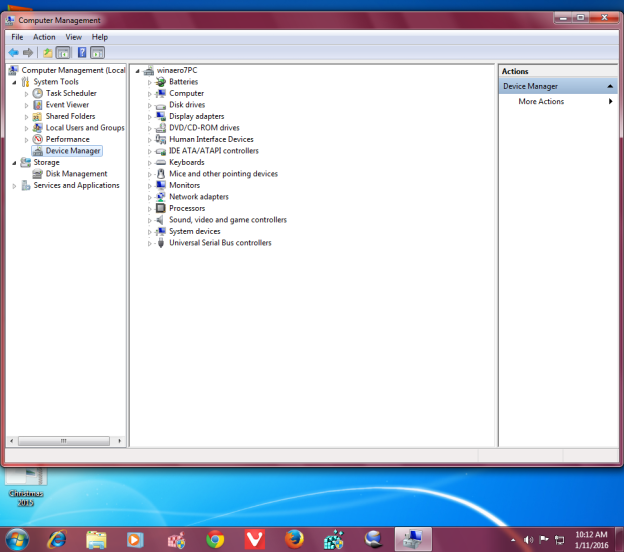The image size is (624, 552).
Task: Toggle the Show/Hide Console Tree toolbar icon
Action: 63,53
